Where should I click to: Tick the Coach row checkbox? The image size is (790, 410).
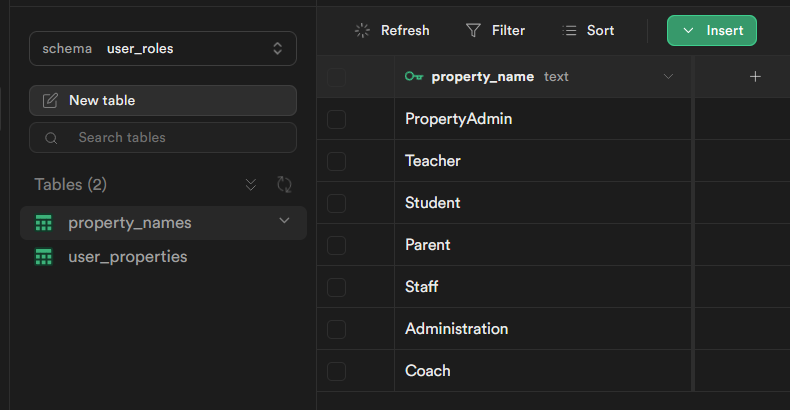pyautogui.click(x=336, y=371)
